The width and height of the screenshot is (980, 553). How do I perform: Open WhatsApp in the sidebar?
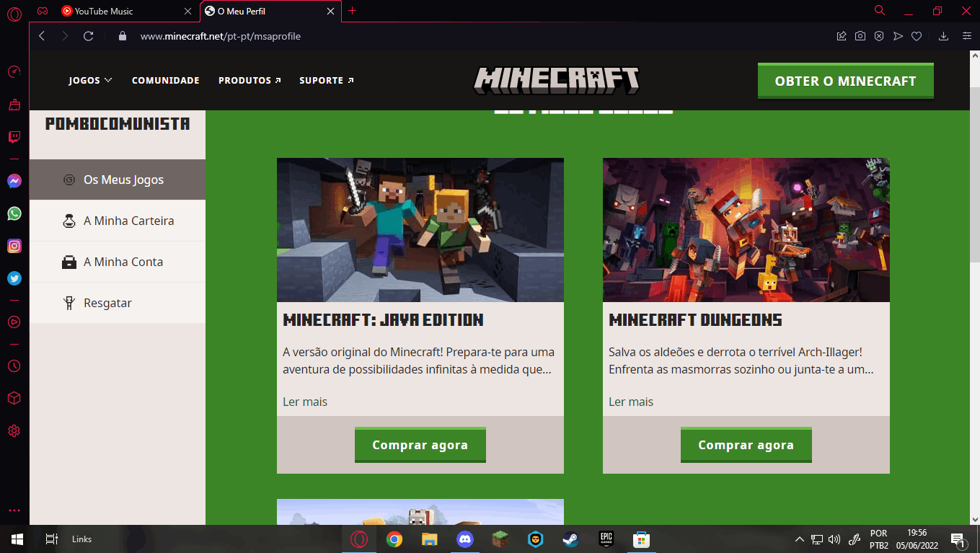[14, 213]
